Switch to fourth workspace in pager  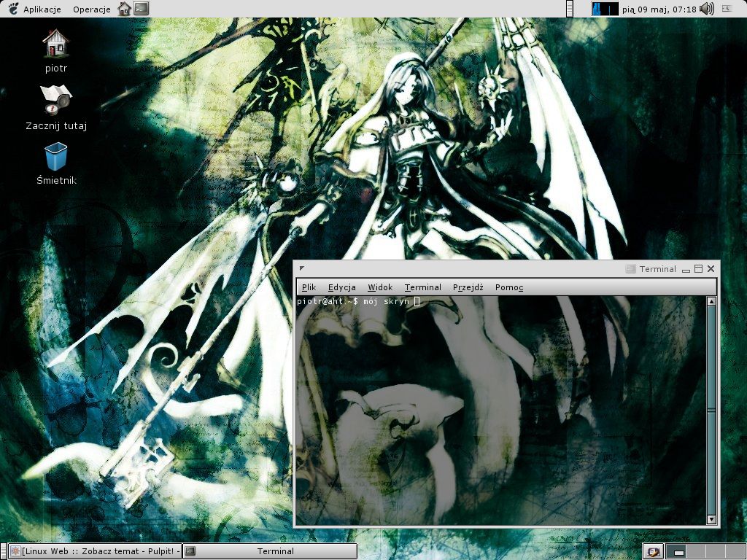point(735,551)
